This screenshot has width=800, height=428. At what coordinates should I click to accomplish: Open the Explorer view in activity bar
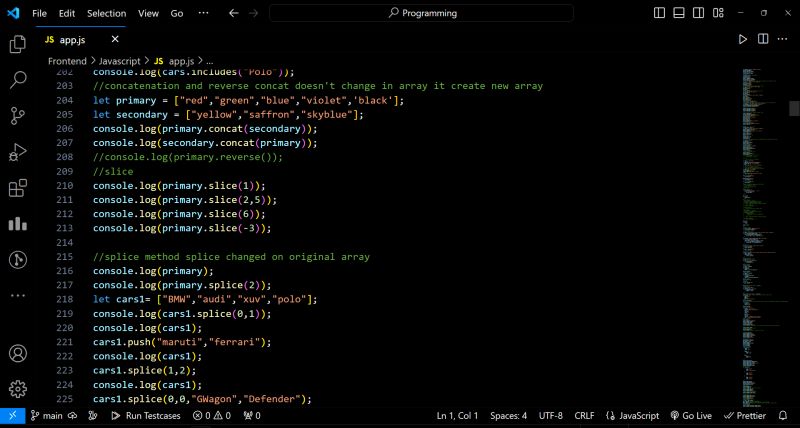(17, 45)
